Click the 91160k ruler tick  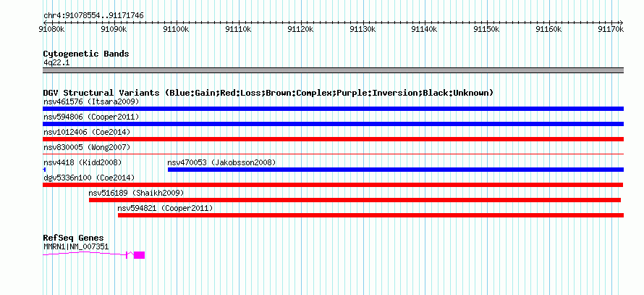point(549,29)
